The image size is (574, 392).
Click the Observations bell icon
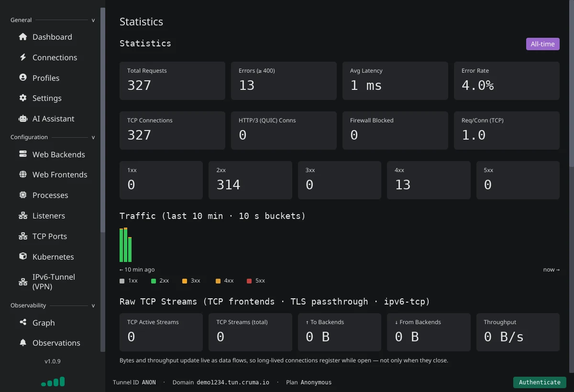tap(22, 343)
